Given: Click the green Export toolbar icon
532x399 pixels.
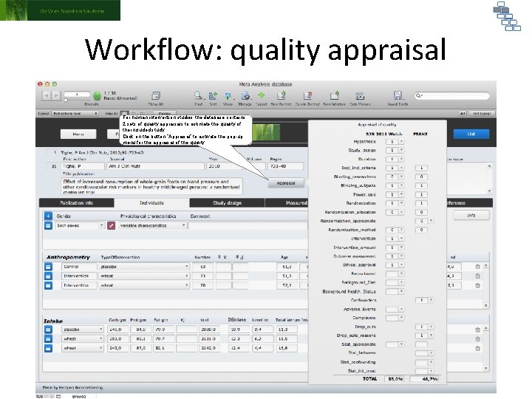Looking at the screenshot, I should click(262, 95).
